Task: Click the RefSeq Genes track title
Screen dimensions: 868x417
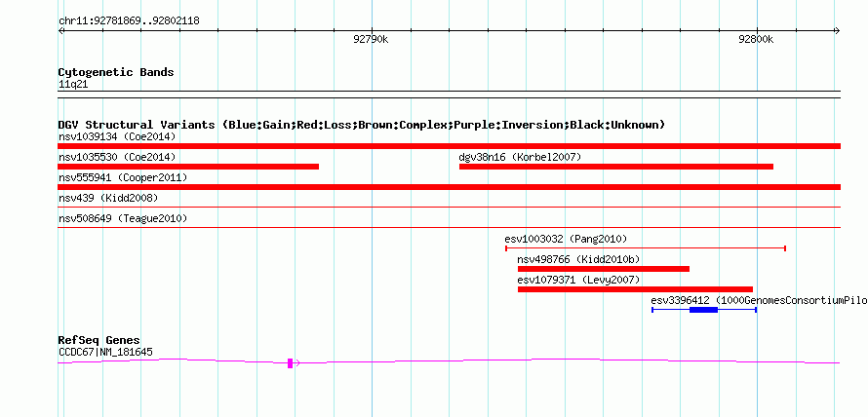Action: pos(99,340)
